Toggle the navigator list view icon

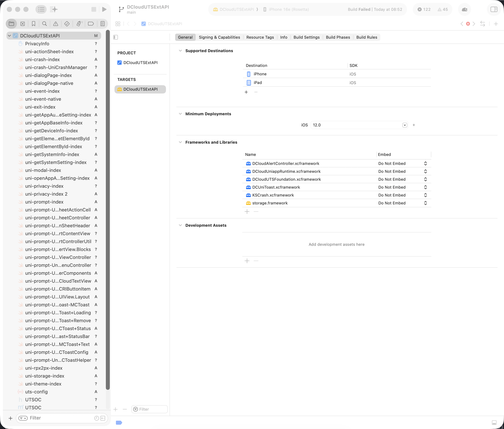point(41,9)
